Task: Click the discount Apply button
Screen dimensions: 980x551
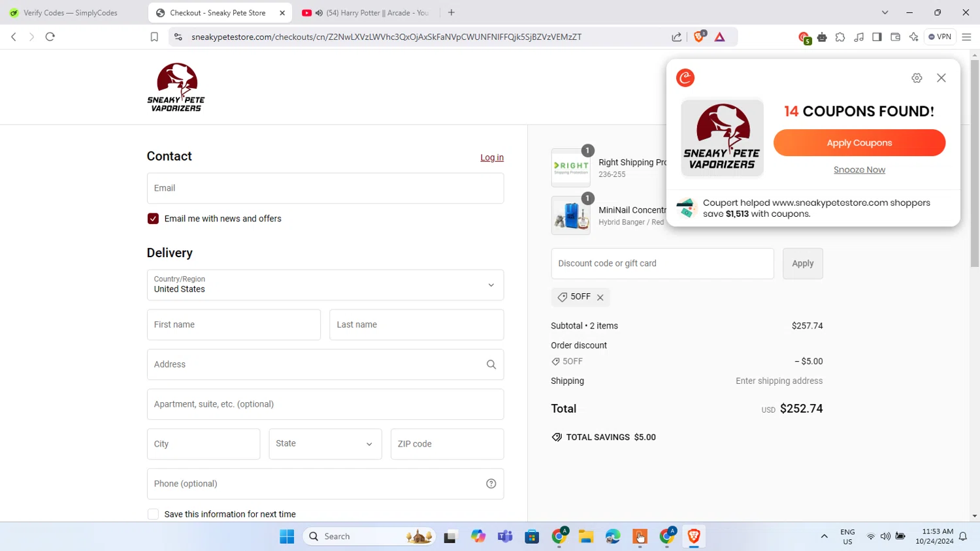Action: [803, 263]
